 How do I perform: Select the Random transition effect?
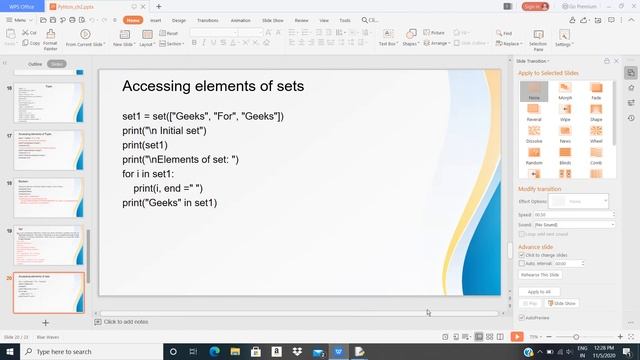[534, 156]
